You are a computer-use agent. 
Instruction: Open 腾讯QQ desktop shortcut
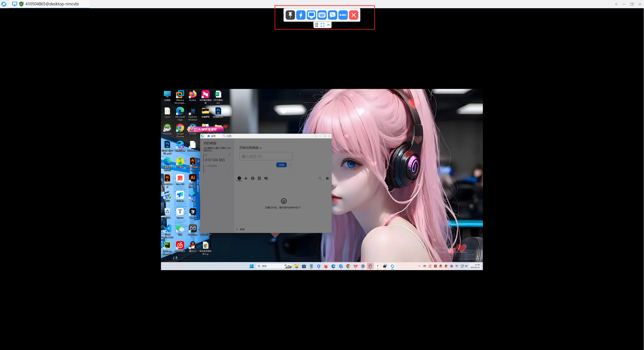(x=192, y=247)
